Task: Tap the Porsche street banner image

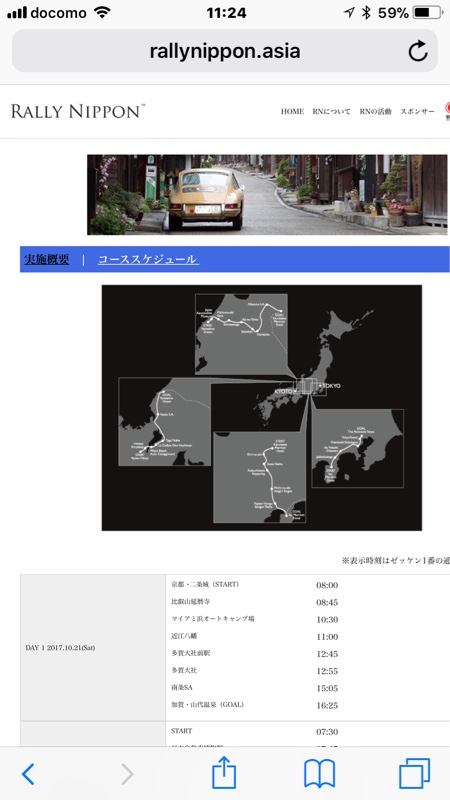Action: 267,194
